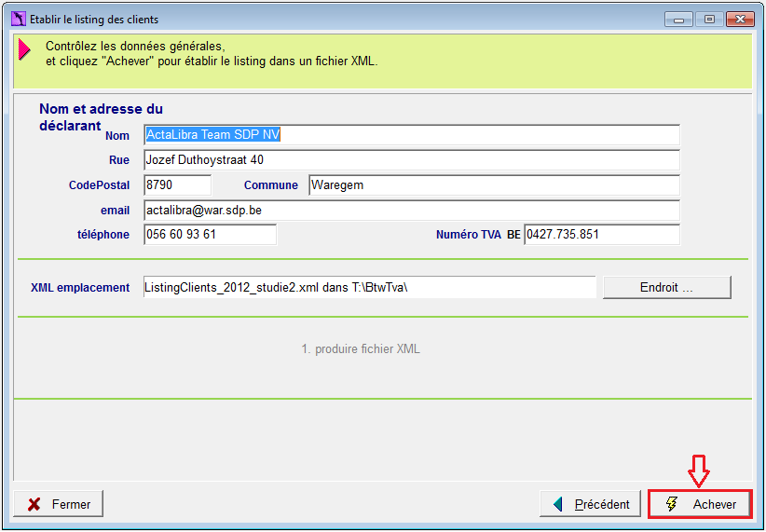
Task: Select the Numéro TVA field
Action: click(x=602, y=235)
